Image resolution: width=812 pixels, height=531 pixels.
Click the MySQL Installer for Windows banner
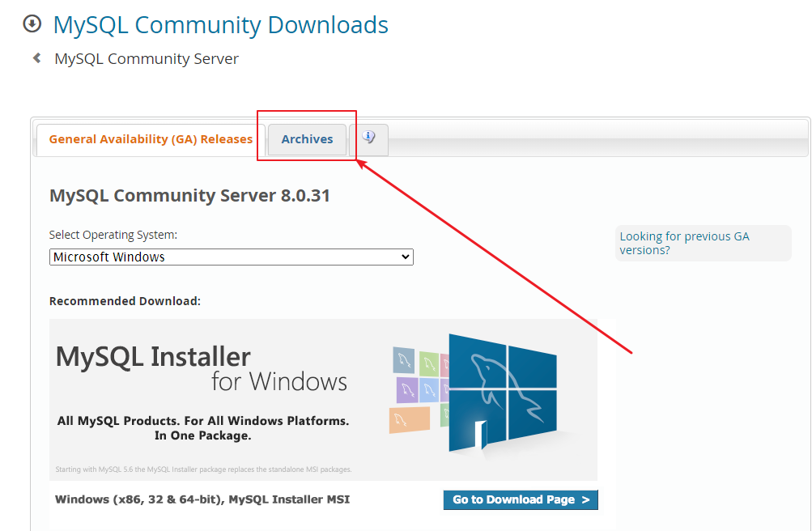[323, 400]
